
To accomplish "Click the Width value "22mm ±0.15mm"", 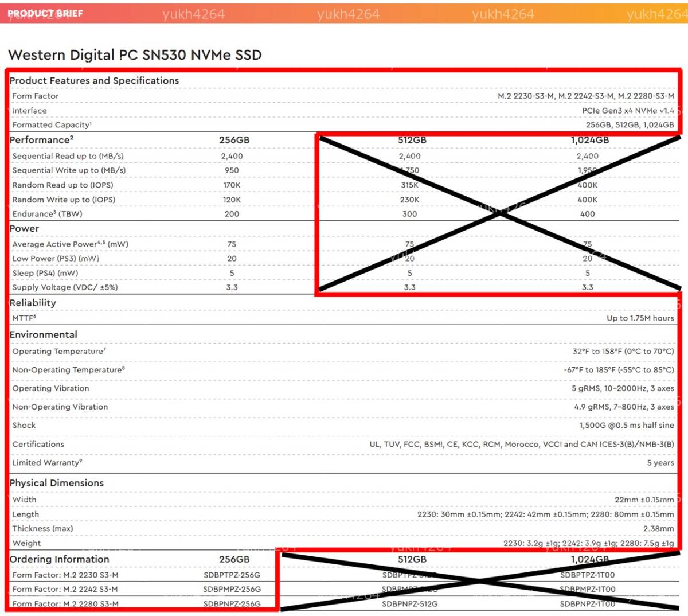I will (644, 500).
